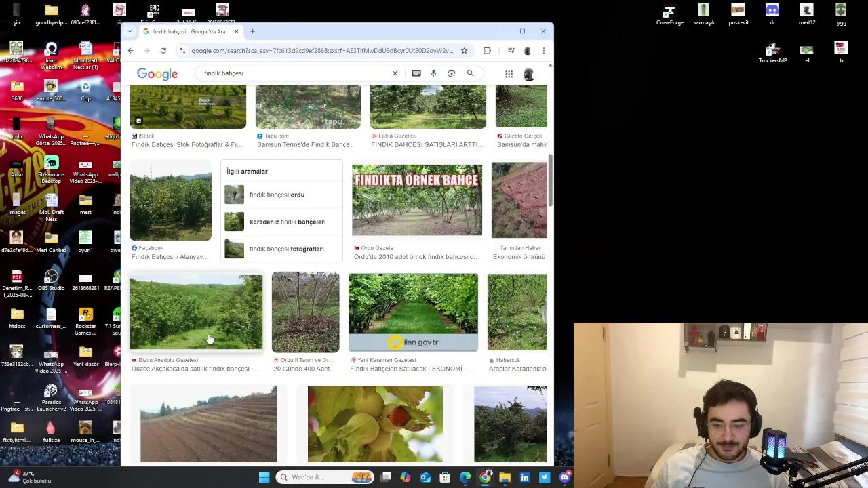
Task: Reload the Google search page
Action: point(163,50)
